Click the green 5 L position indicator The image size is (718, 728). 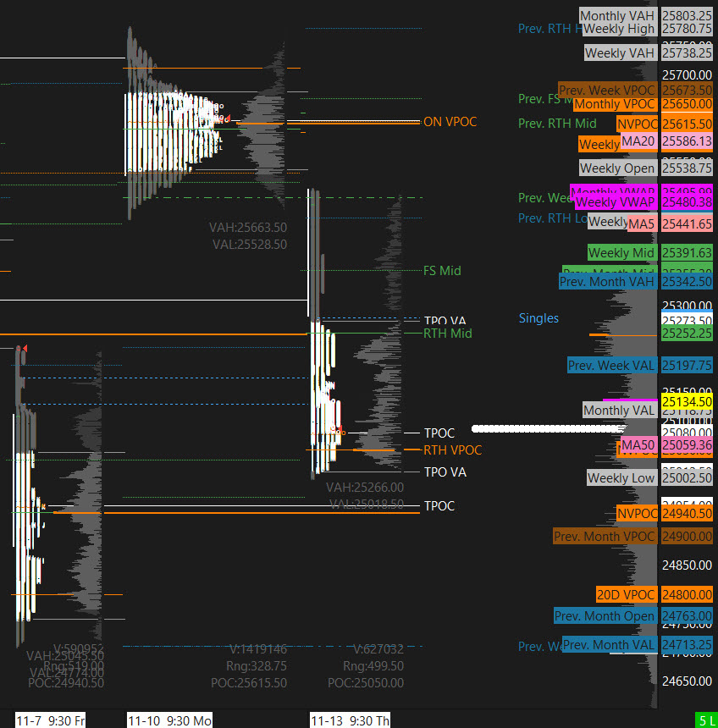coord(705,720)
